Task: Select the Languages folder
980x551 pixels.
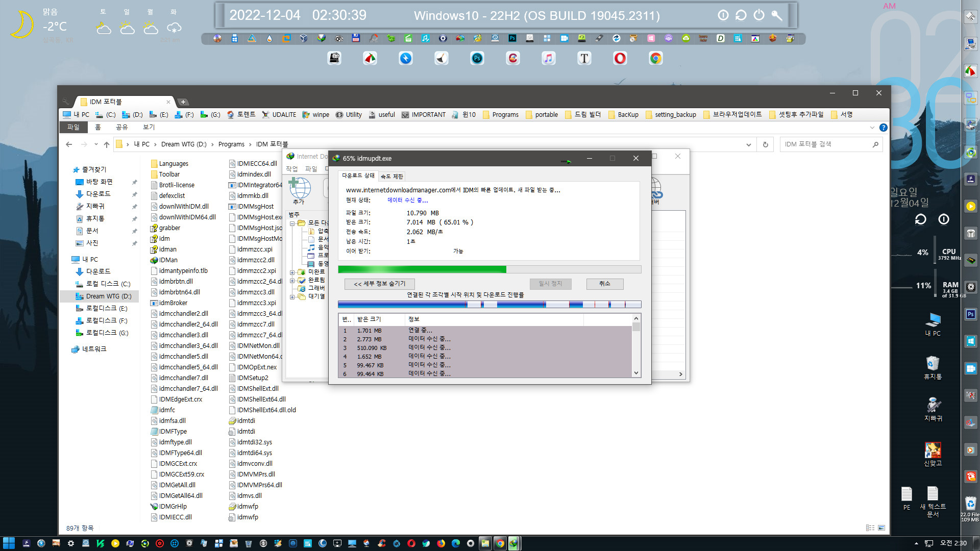Action: tap(169, 164)
